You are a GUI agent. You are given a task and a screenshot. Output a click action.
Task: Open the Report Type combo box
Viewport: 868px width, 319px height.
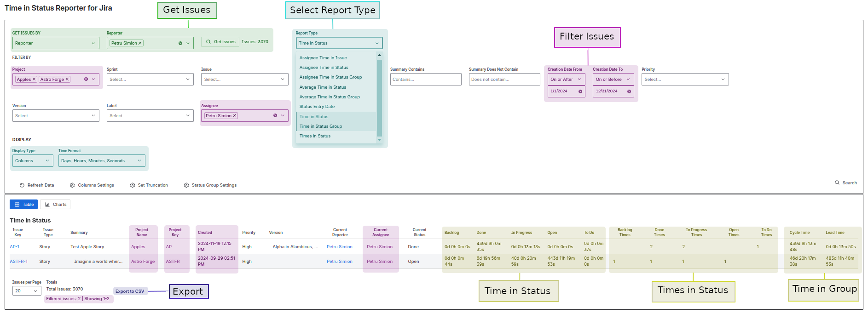point(339,43)
